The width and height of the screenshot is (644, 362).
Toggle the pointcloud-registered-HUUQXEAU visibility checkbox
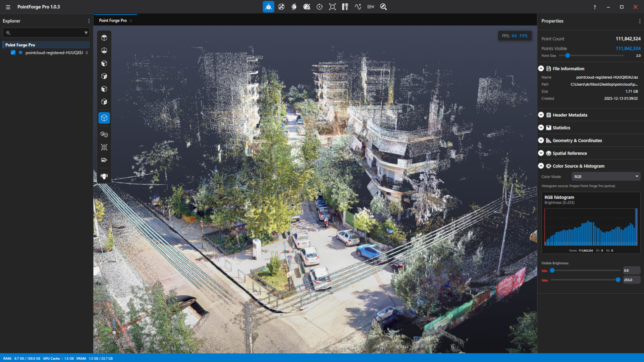13,53
